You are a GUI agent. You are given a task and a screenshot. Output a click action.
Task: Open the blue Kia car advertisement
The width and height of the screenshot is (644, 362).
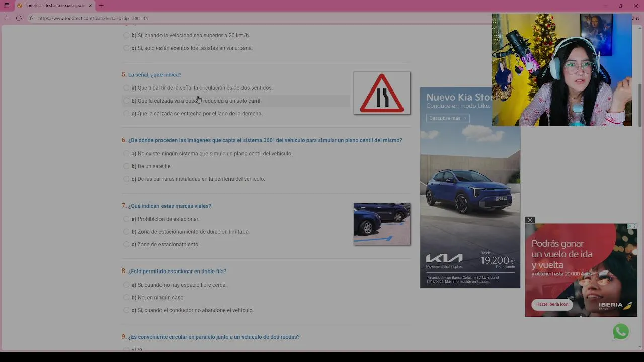(x=470, y=188)
